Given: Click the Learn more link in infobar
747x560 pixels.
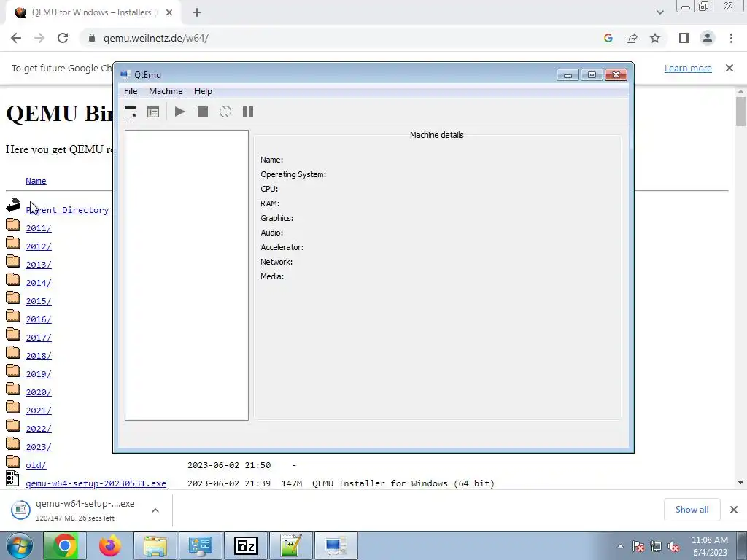Looking at the screenshot, I should (x=688, y=68).
